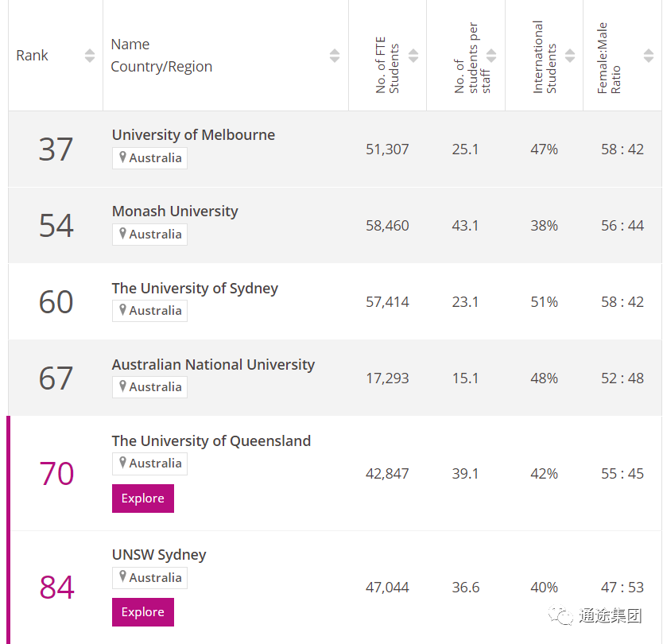Click international students value 47%

coord(545,149)
